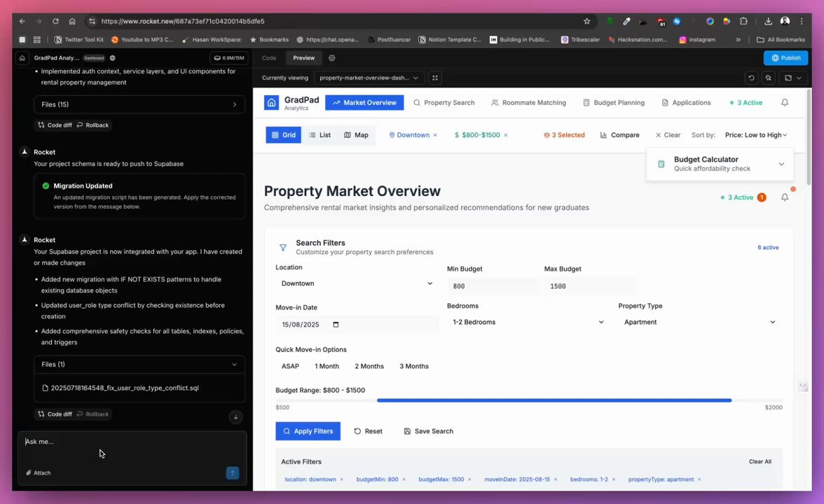824x504 pixels.
Task: Click Clear All in Active Filters
Action: pyautogui.click(x=760, y=461)
